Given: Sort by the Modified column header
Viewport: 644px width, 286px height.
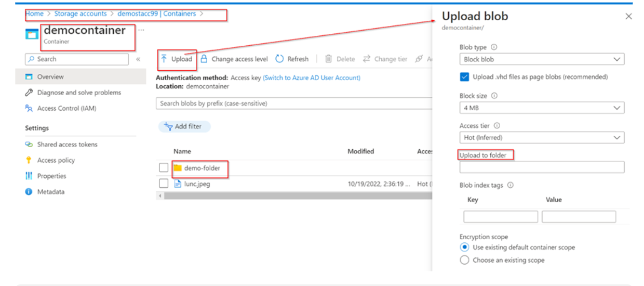Looking at the screenshot, I should coord(361,151).
